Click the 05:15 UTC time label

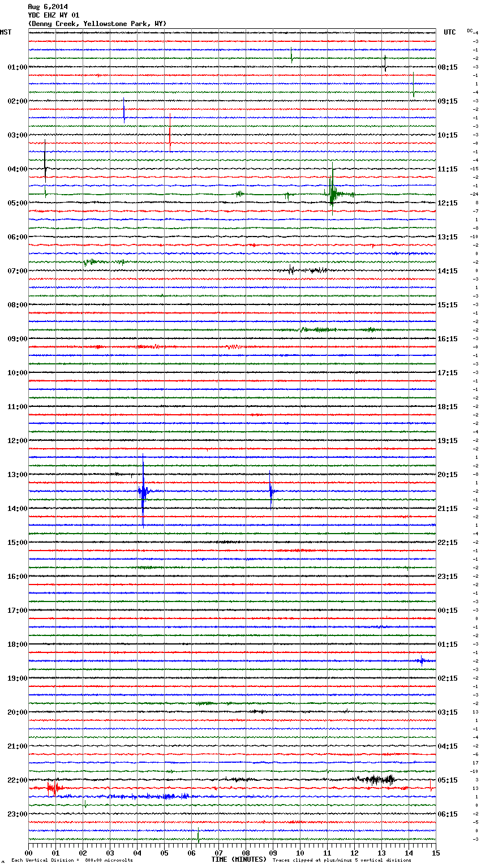448,780
